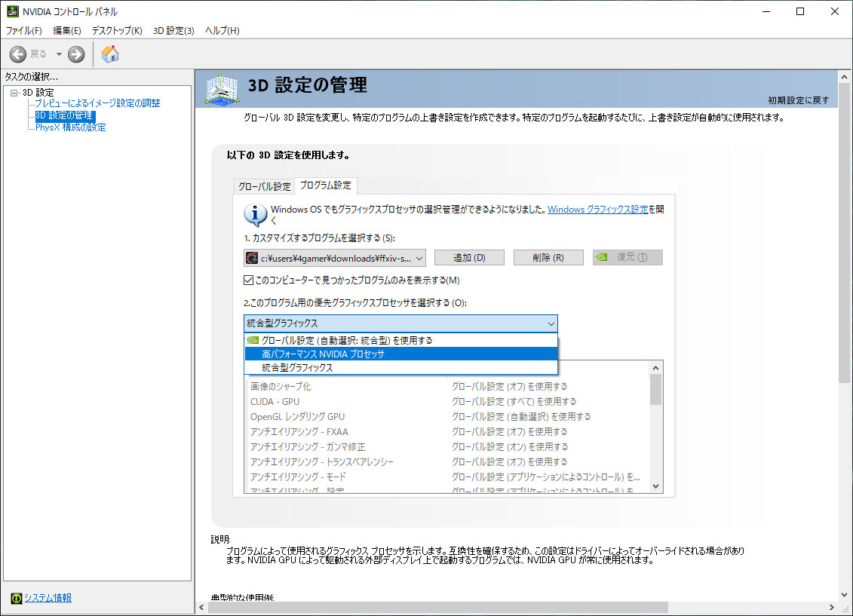This screenshot has height=616, width=853.
Task: Select 3D 設定の管理 in the task tree
Action: (64, 115)
